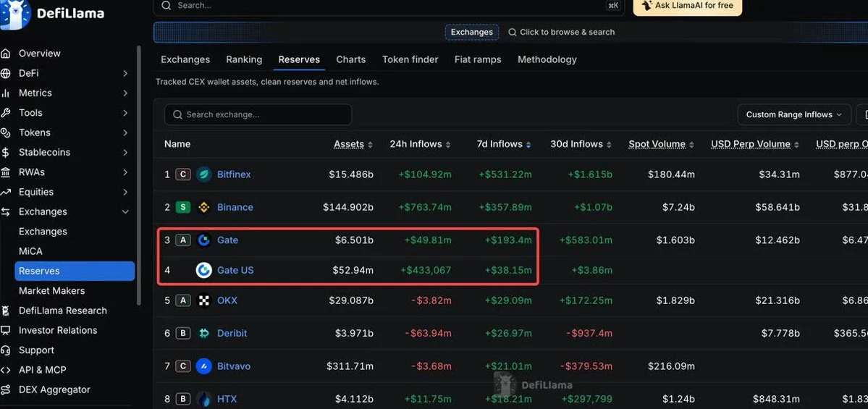The height and width of the screenshot is (409, 868).
Task: Click the Stablecoins dollar icon
Action: pyautogui.click(x=6, y=152)
